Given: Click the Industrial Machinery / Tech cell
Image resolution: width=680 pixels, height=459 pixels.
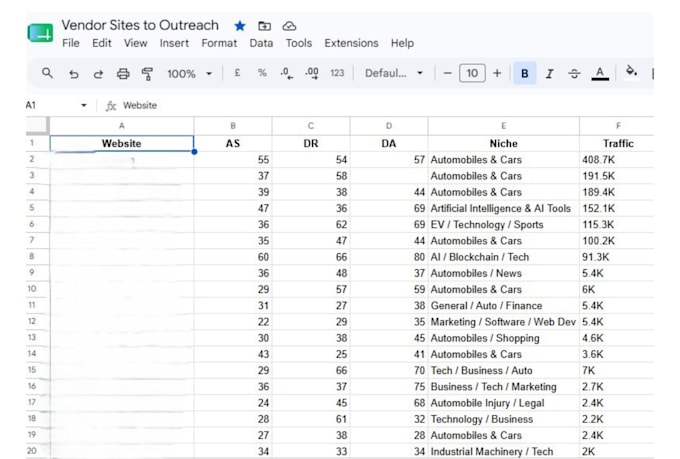Looking at the screenshot, I should (503, 452).
